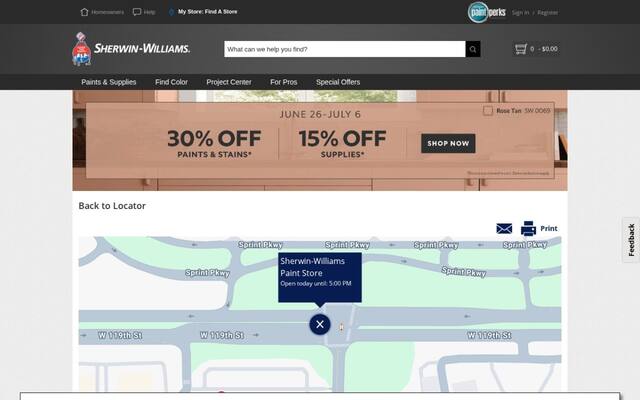Viewport: 640px width, 400px height.
Task: Click the email envelope icon
Action: tap(504, 229)
